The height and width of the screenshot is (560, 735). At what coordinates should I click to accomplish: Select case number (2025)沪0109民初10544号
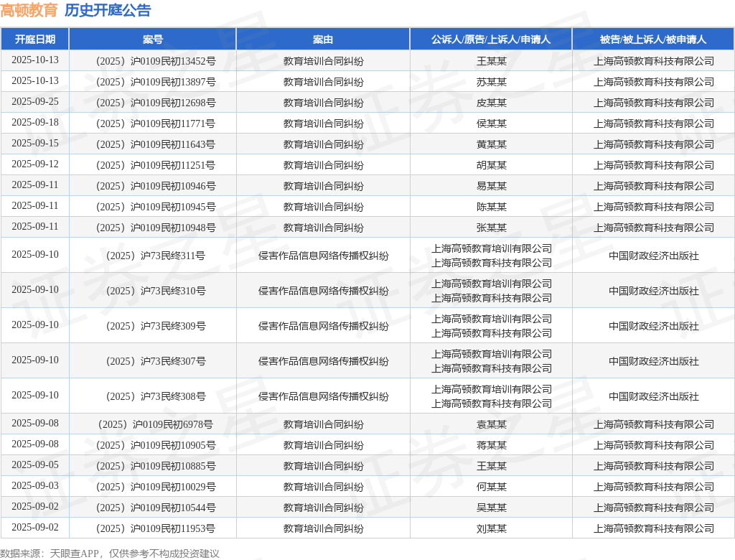pos(156,508)
